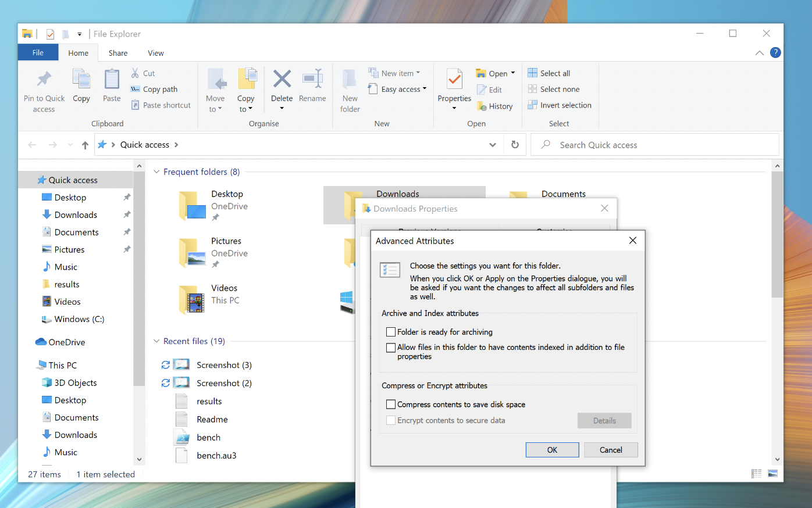Click the History icon

coord(495,106)
